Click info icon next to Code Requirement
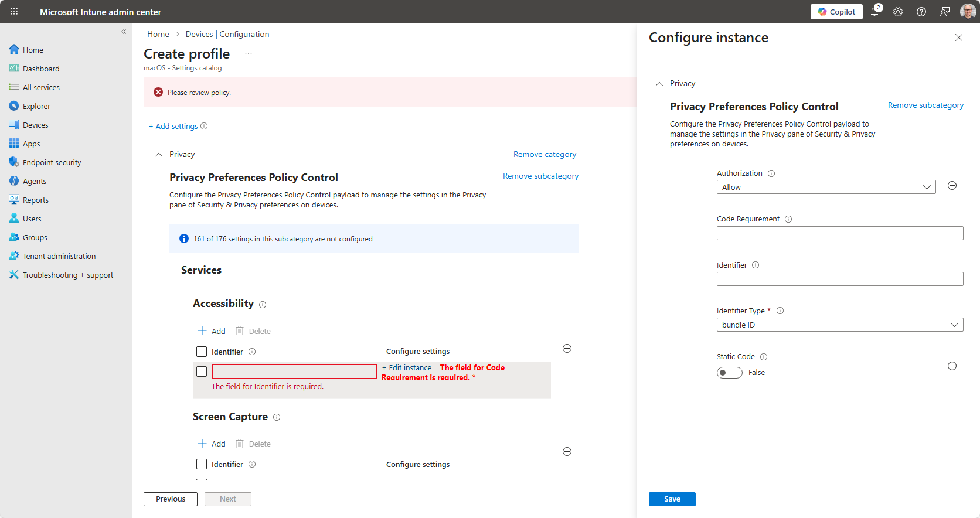Screen dimensions: 980x518 (x=788, y=219)
